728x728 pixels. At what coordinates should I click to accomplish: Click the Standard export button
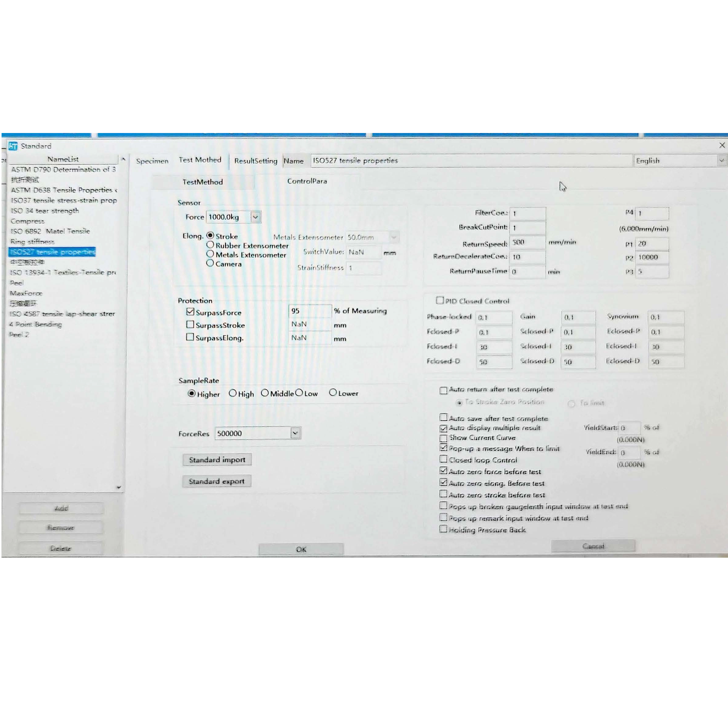click(217, 481)
